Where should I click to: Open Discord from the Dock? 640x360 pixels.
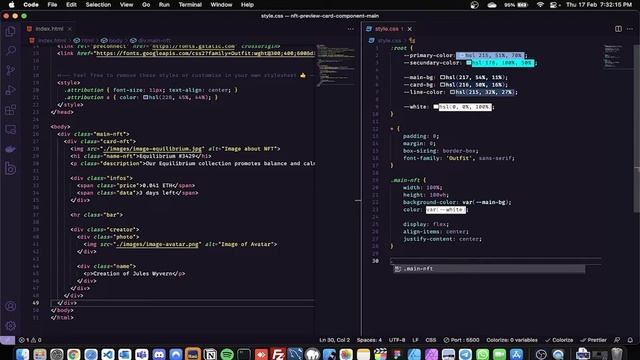tap(159, 354)
